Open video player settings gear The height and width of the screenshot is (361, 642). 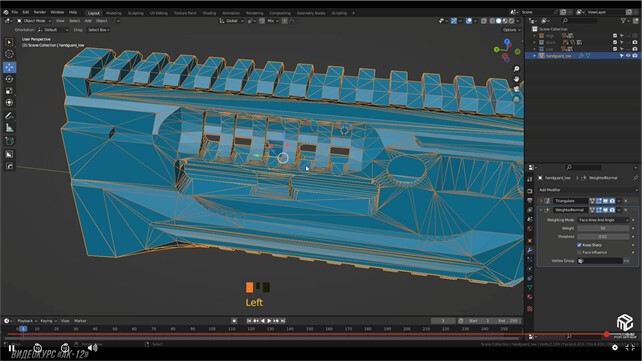pos(615,347)
